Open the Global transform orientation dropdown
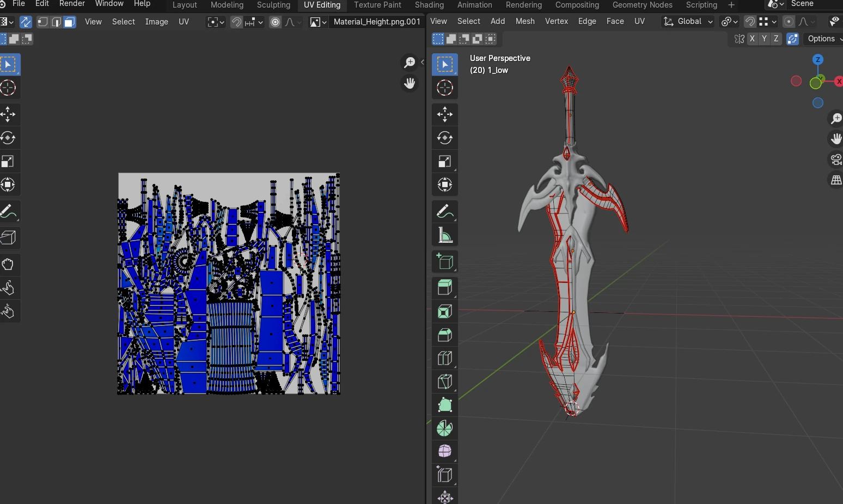This screenshot has height=504, width=843. coord(688,22)
